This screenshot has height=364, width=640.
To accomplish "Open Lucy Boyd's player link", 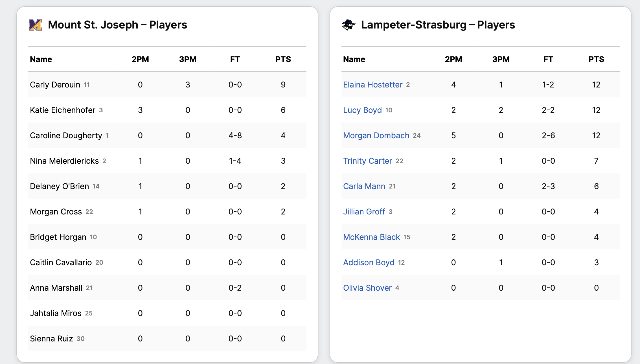I will tap(362, 110).
